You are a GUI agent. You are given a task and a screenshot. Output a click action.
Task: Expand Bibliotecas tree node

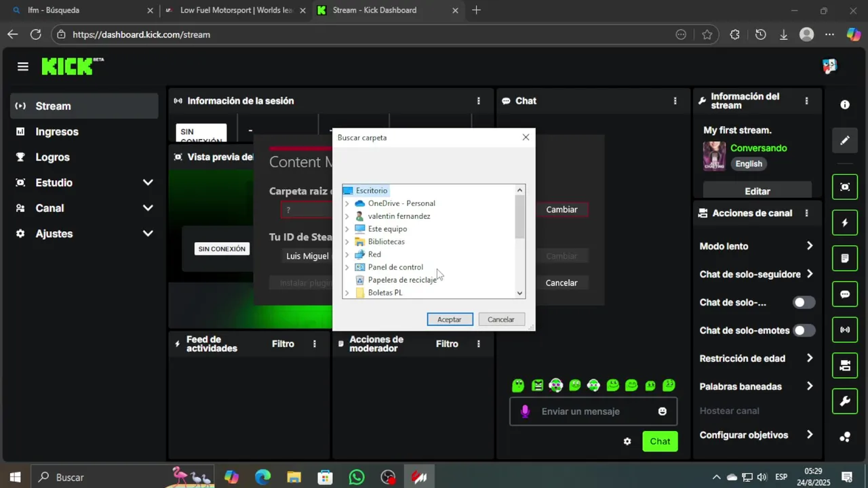(347, 242)
